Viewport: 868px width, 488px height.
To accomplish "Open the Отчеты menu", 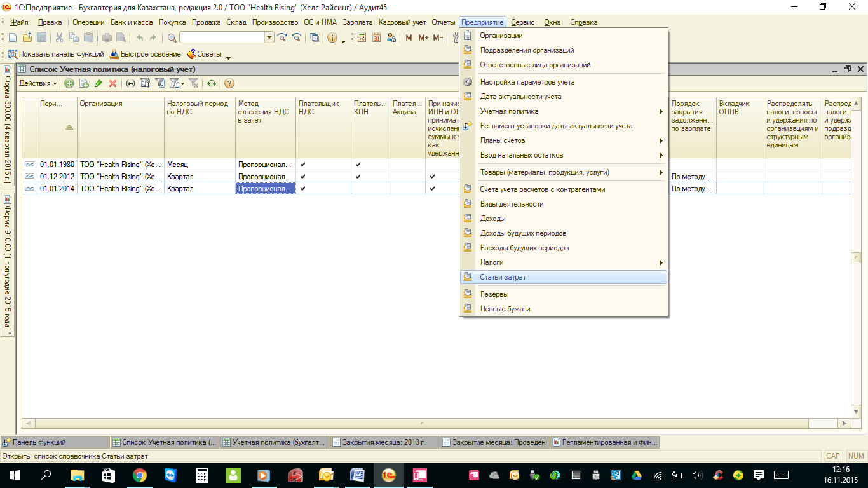I will tap(443, 22).
